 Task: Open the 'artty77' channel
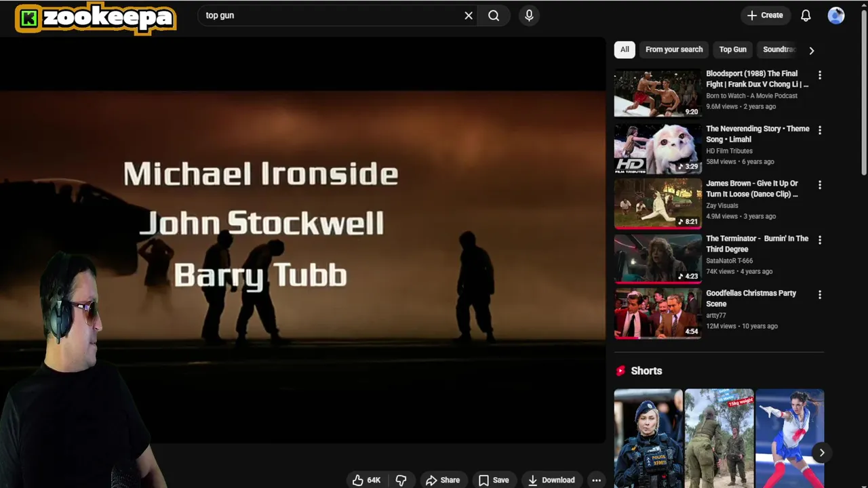point(716,316)
